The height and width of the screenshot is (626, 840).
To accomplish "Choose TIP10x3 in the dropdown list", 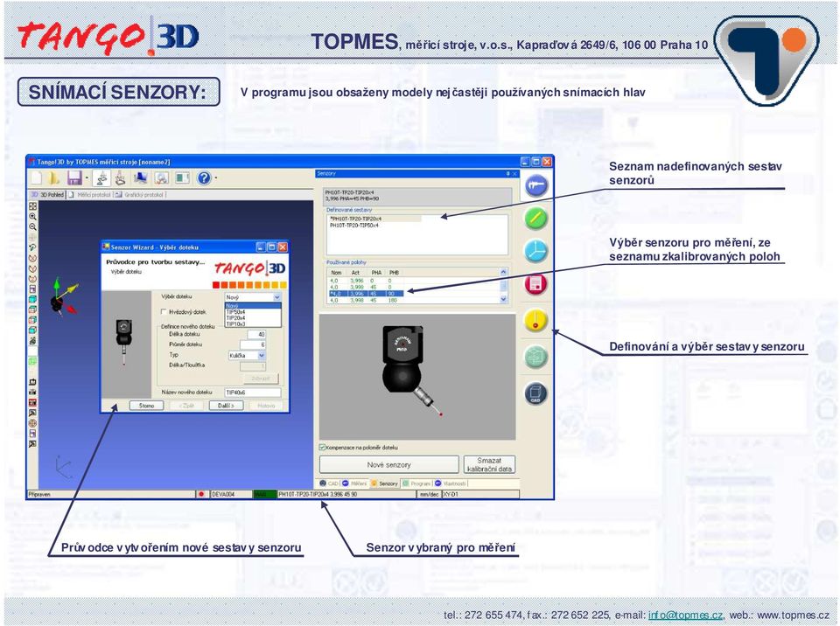I will coord(253,324).
